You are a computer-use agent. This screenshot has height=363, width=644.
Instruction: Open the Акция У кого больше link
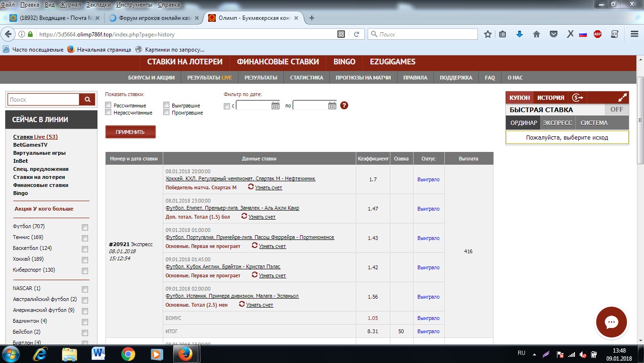pyautogui.click(x=44, y=209)
